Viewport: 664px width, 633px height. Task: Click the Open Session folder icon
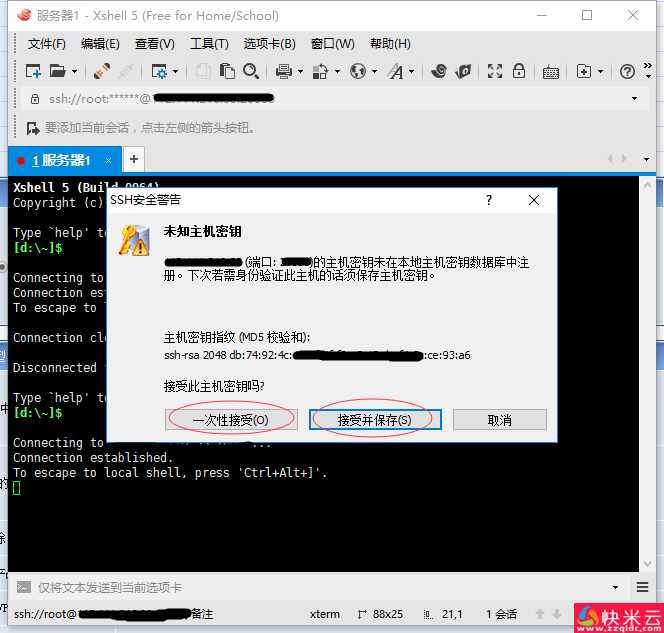[58, 71]
